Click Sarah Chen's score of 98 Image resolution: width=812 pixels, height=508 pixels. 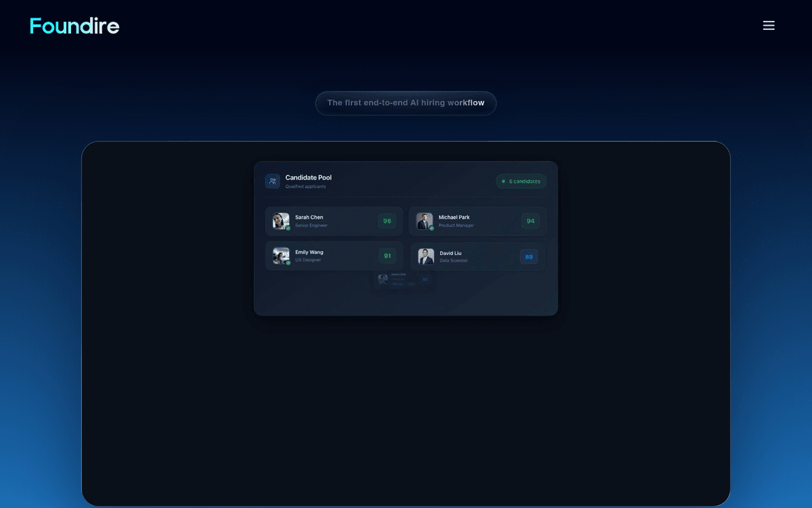coord(387,221)
